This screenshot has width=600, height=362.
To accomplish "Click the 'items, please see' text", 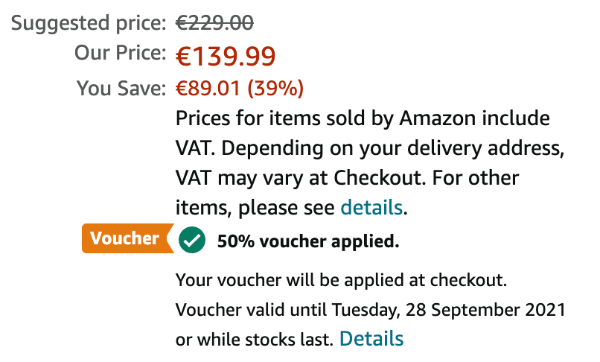I will tap(255, 208).
